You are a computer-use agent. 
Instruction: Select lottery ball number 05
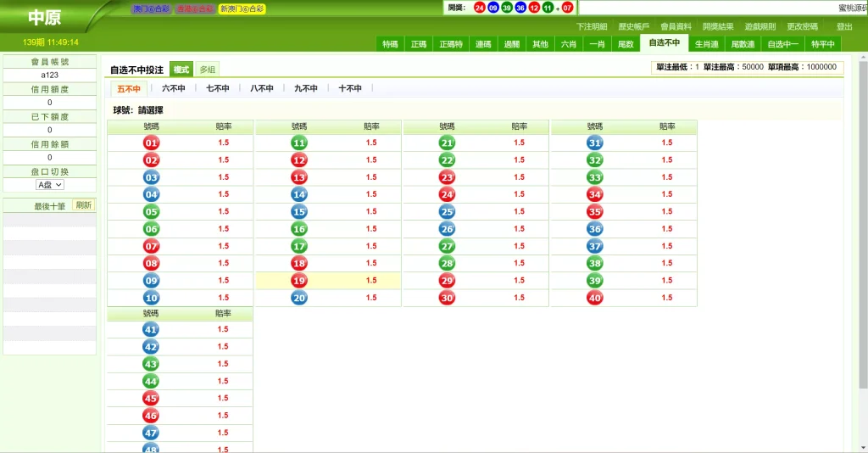pyautogui.click(x=151, y=211)
